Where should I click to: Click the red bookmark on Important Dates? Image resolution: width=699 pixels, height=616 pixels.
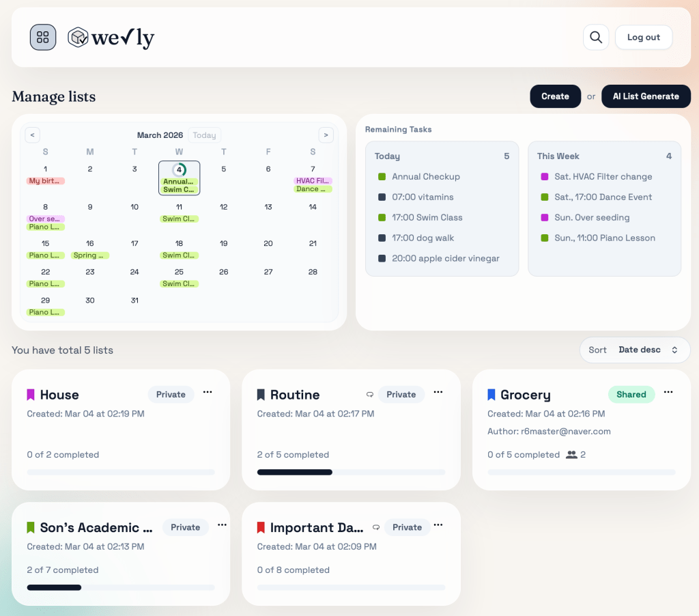(x=261, y=527)
